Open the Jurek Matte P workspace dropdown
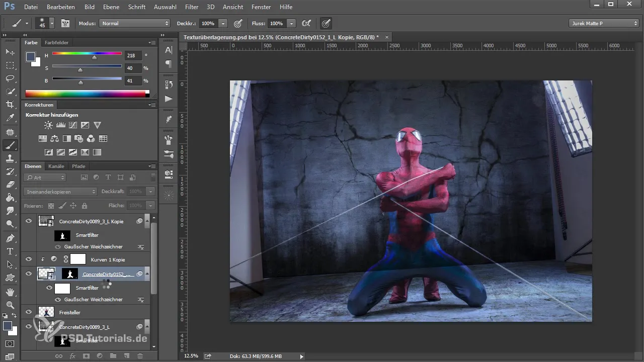 point(604,23)
